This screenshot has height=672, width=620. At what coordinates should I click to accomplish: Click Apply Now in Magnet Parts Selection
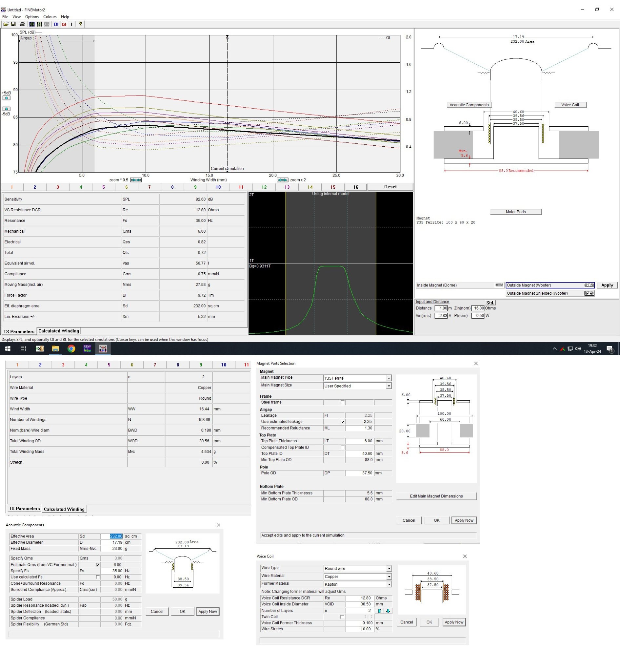point(464,520)
